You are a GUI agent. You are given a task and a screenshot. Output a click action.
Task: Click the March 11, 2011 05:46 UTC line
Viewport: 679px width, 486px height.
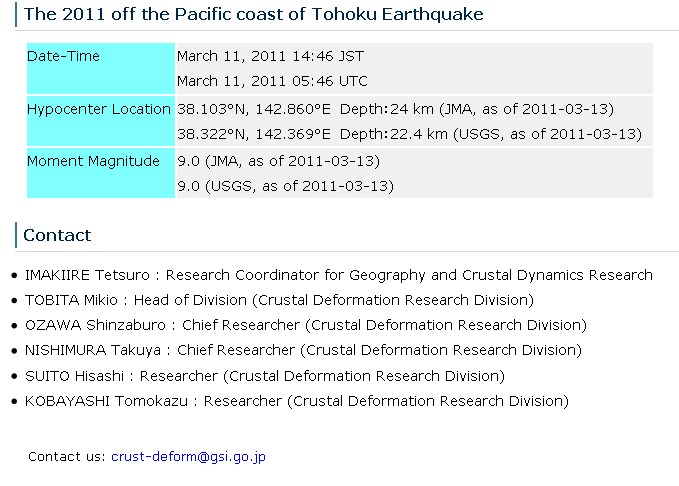point(272,81)
